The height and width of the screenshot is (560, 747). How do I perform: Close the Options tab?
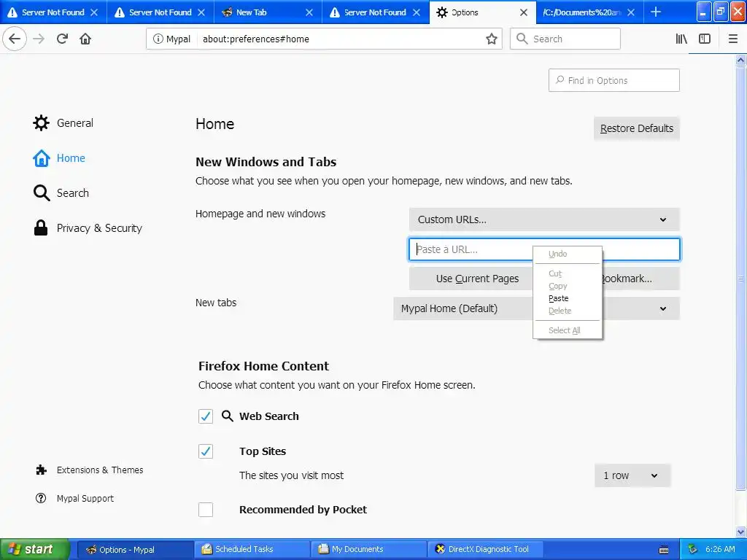524,12
